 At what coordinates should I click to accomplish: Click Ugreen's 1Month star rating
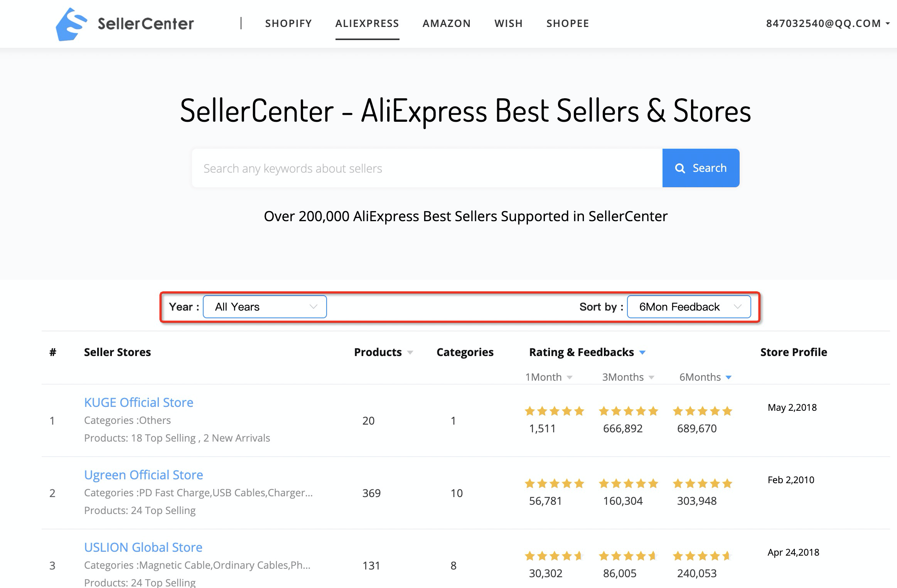tap(555, 484)
